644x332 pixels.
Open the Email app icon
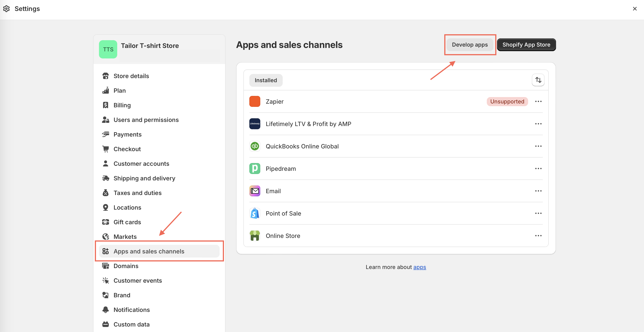[255, 191]
